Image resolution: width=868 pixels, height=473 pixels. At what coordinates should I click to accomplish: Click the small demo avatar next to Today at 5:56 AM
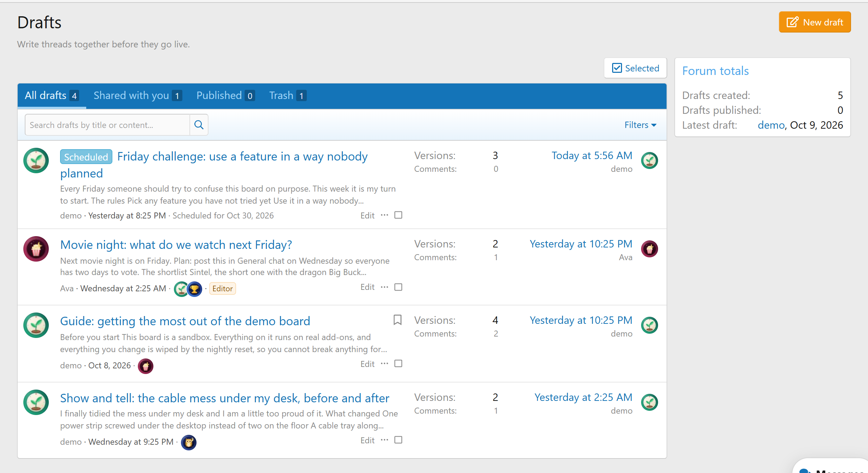(x=650, y=160)
